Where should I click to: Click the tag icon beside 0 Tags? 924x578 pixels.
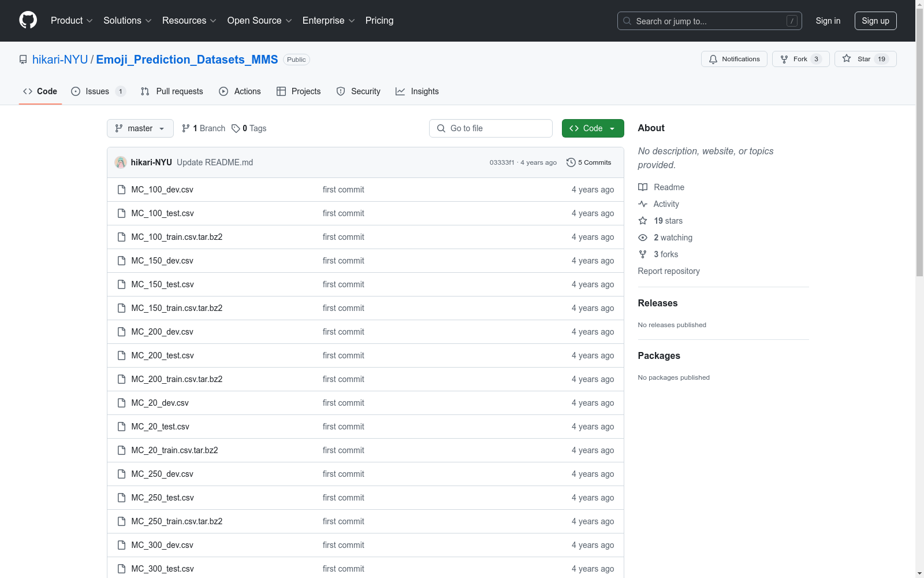[236, 128]
